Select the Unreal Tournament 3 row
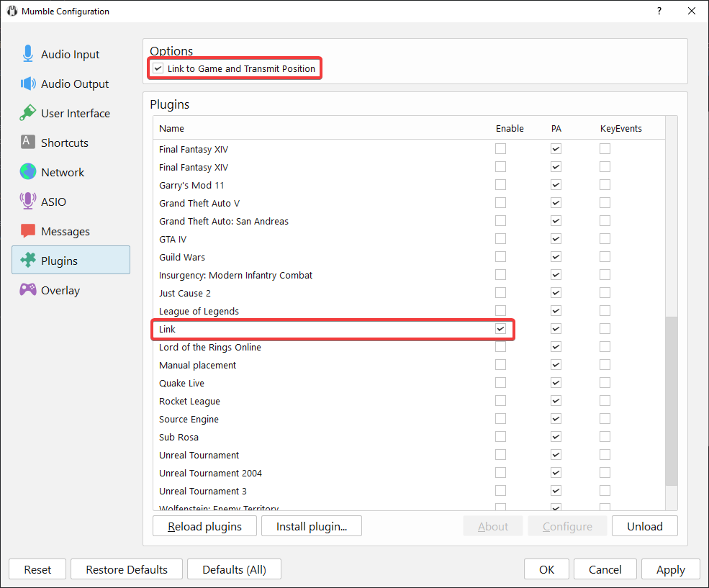 tap(409, 491)
